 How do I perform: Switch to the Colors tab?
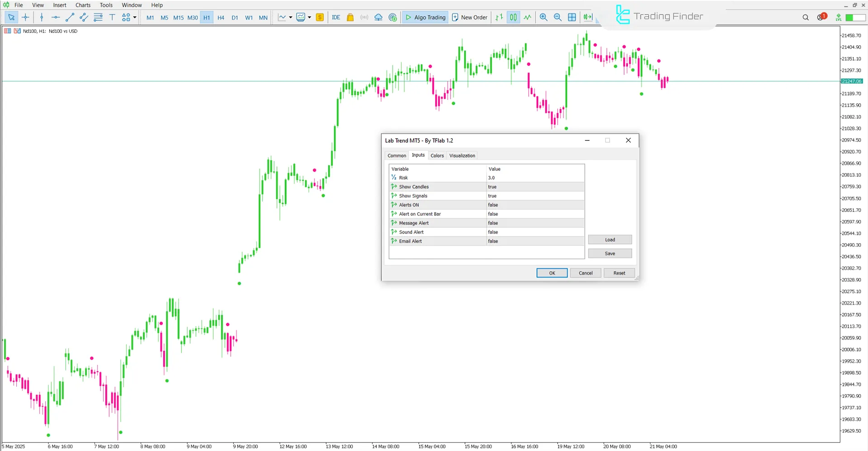(437, 155)
